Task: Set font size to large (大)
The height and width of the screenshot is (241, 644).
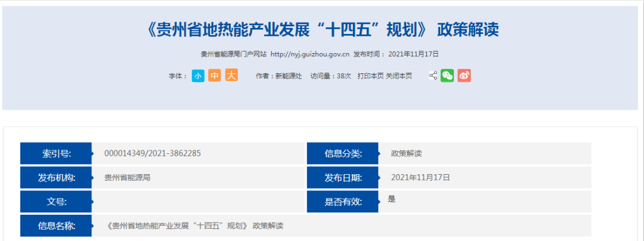Action: point(231,75)
